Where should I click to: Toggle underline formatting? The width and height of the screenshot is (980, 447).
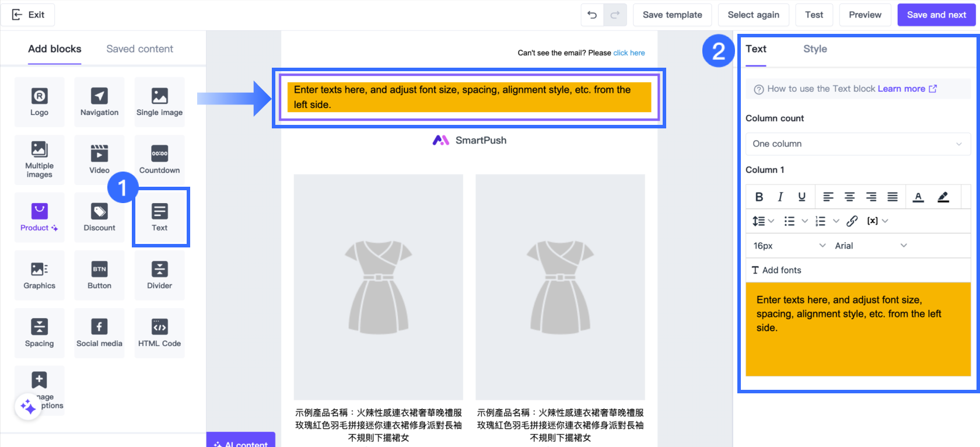(x=801, y=197)
